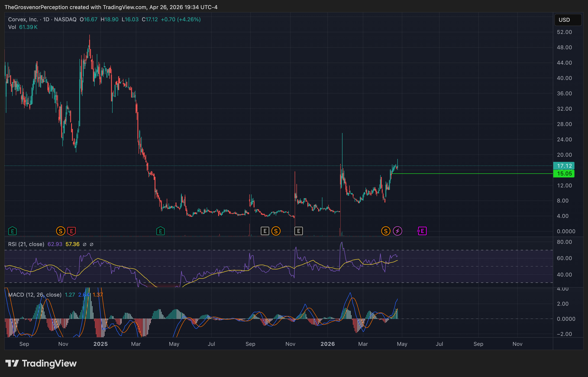Click the red earnings E marker near November
Viewport: 588px width, 377px height.
coord(71,231)
